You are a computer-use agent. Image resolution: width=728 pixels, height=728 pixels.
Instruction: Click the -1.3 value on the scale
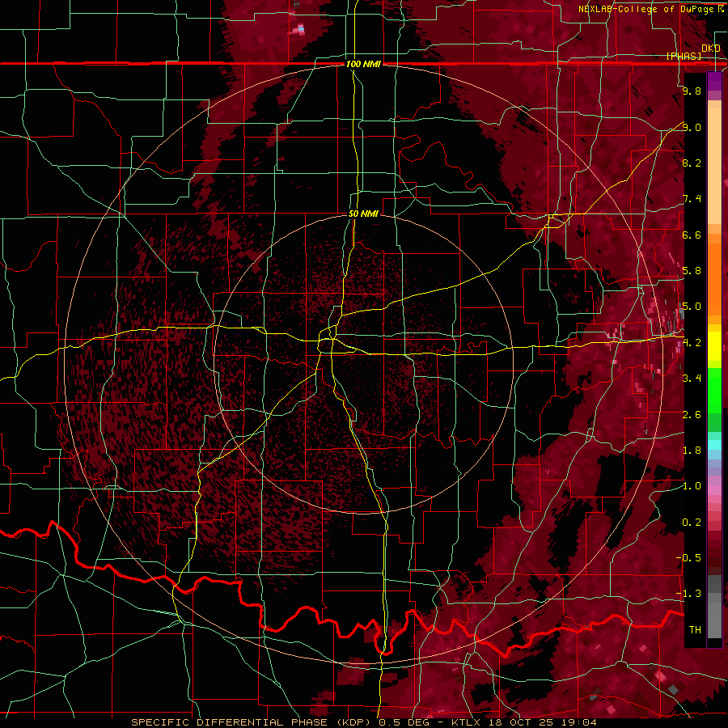tap(689, 594)
